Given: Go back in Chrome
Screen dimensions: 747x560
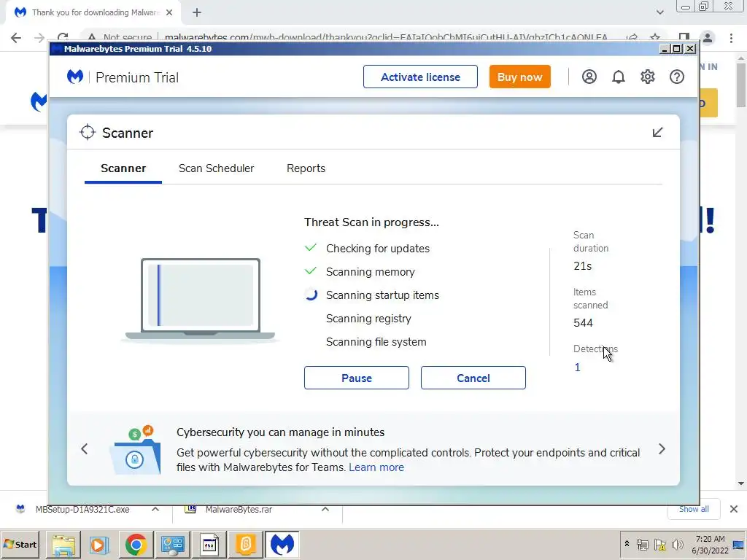Looking at the screenshot, I should 16,38.
